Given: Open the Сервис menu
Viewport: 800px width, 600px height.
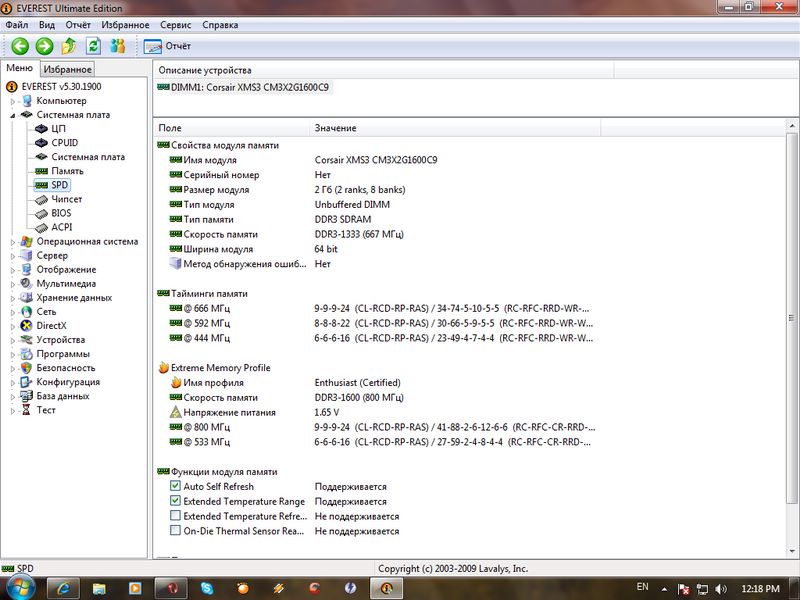Looking at the screenshot, I should click(x=175, y=24).
